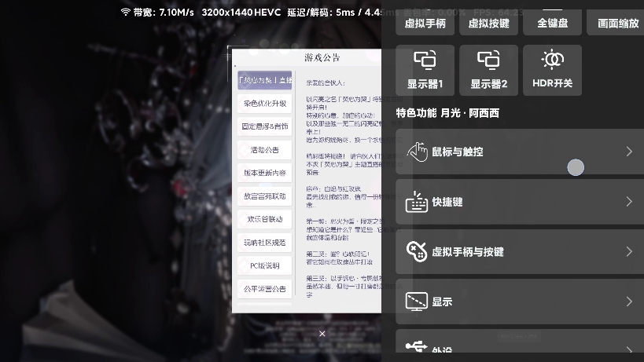
Task: Expand the 快捷键 row chevron
Action: [x=629, y=201]
